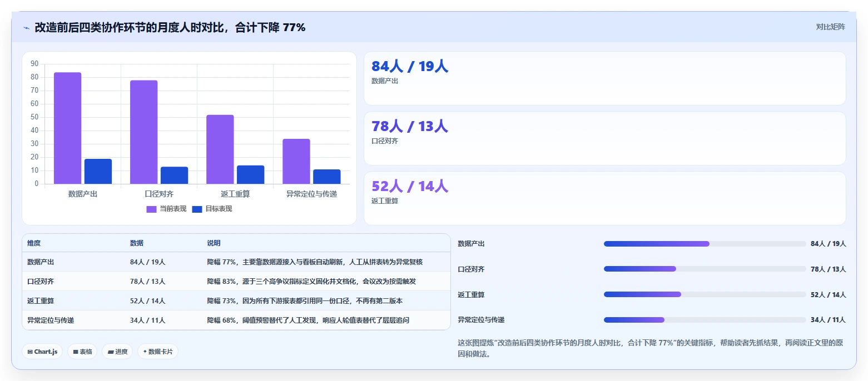Viewport: 868px width, 381px height.
Task: Click the purple bar for 异常定位与传递
Action: [296, 162]
